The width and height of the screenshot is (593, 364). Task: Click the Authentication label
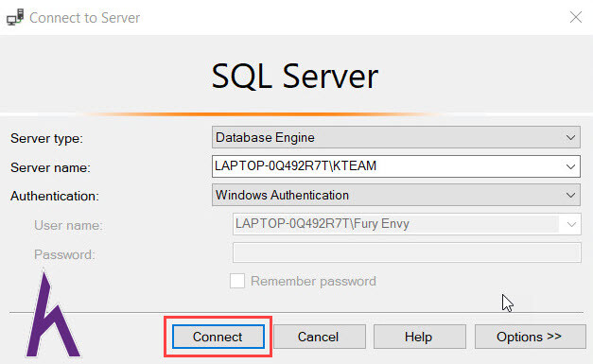coord(55,196)
